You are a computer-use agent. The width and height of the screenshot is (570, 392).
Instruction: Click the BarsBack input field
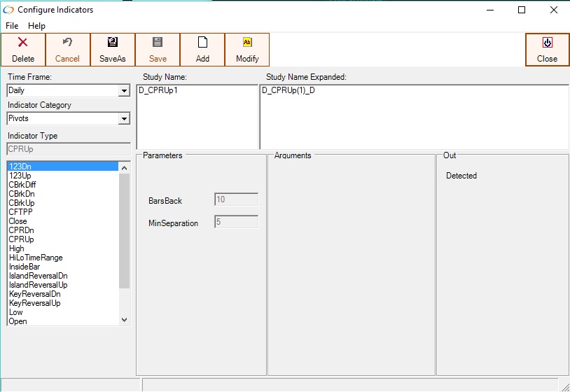point(236,200)
